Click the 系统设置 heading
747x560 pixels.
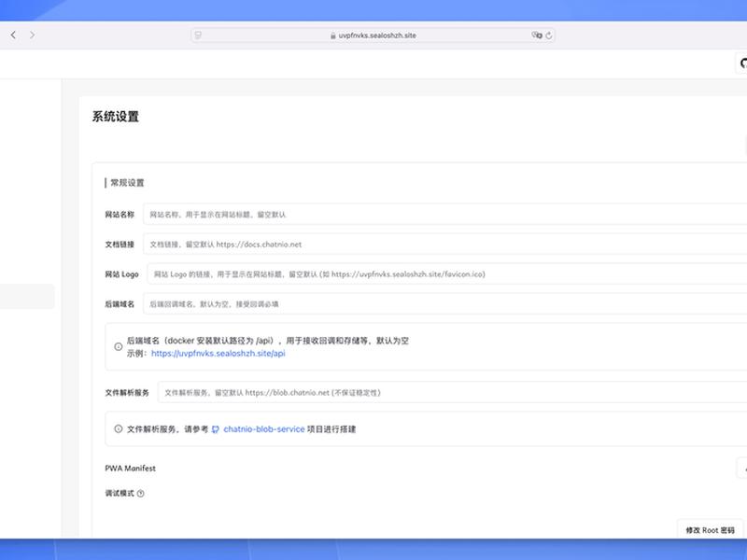pos(115,117)
